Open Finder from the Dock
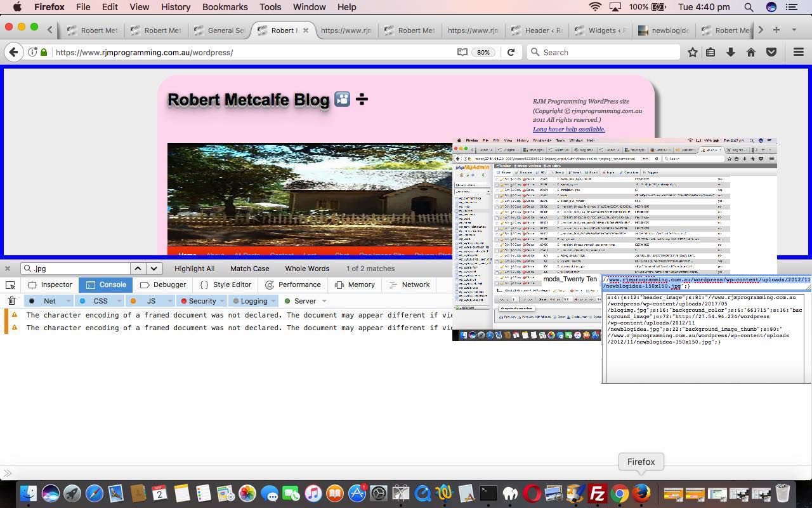Image resolution: width=812 pixels, height=508 pixels. click(29, 493)
